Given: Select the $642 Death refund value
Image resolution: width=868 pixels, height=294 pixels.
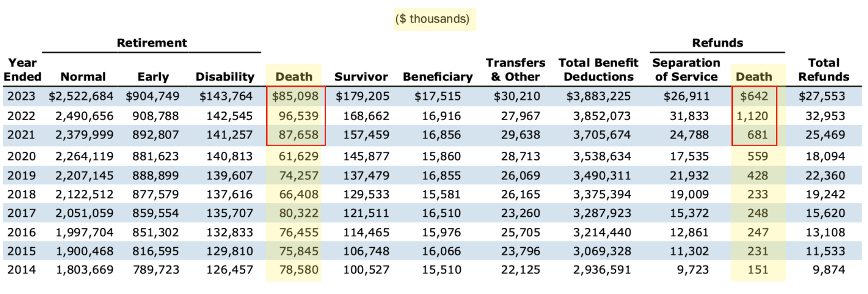Looking at the screenshot, I should [x=754, y=96].
